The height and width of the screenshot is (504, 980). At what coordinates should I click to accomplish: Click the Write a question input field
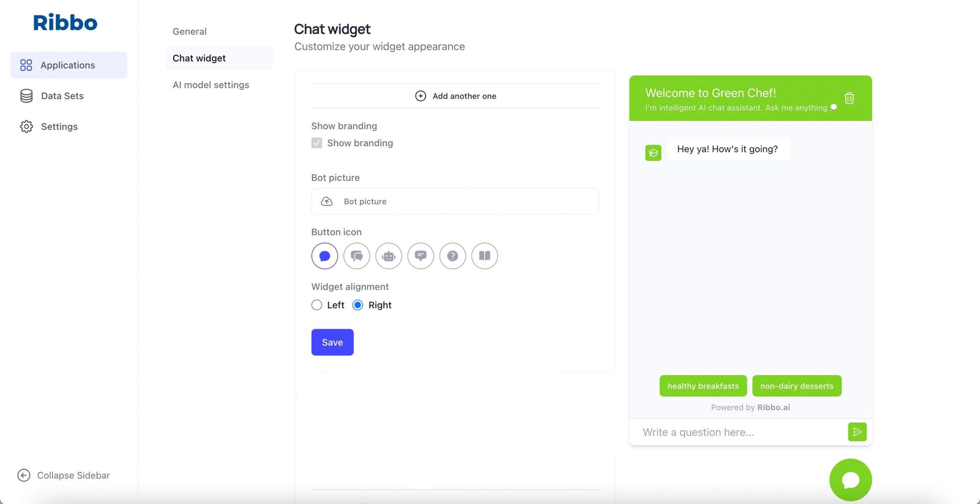pos(725,431)
